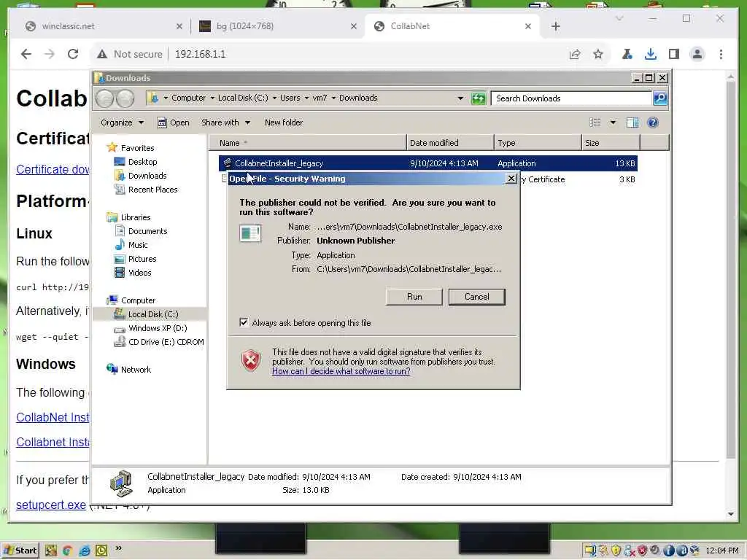Click the Explorer Back navigation button
Image resolution: width=747 pixels, height=560 pixels.
coord(105,98)
